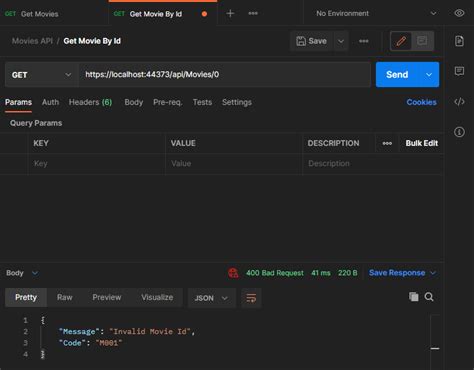Copy response body with copy icon
Screen dimensions: 474x370
(413, 297)
